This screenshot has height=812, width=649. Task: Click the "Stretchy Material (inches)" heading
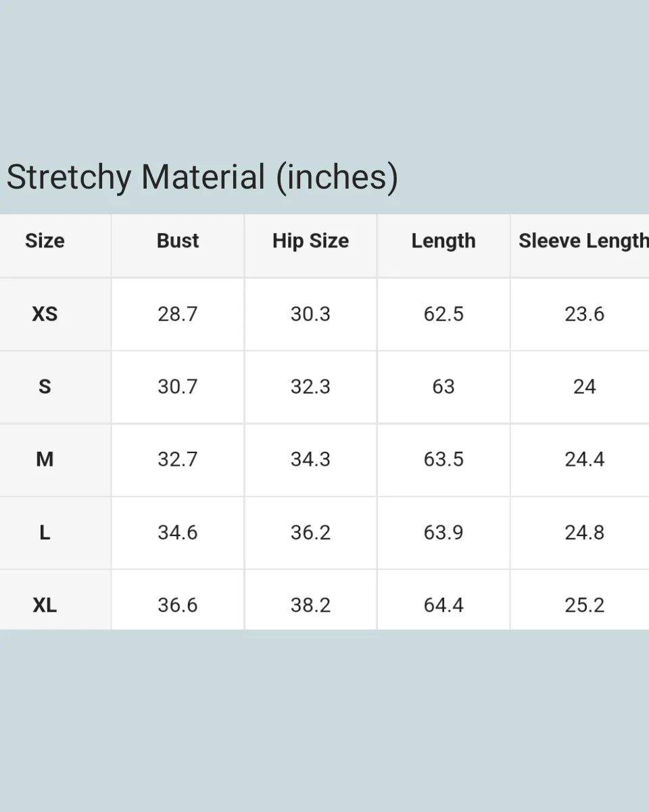(x=202, y=177)
